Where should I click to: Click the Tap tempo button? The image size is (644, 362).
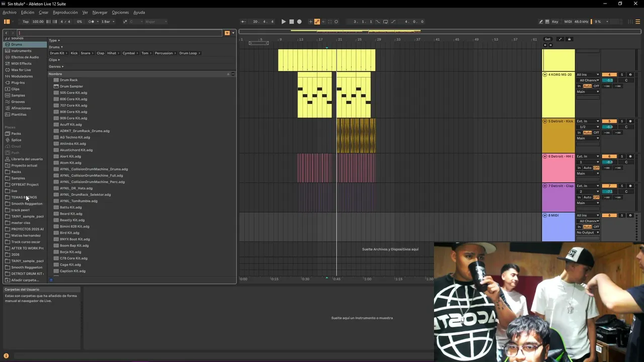tap(26, 22)
